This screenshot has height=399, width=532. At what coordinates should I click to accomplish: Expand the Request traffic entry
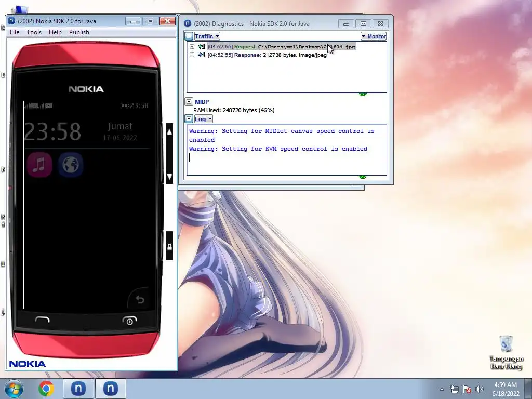coord(192,46)
